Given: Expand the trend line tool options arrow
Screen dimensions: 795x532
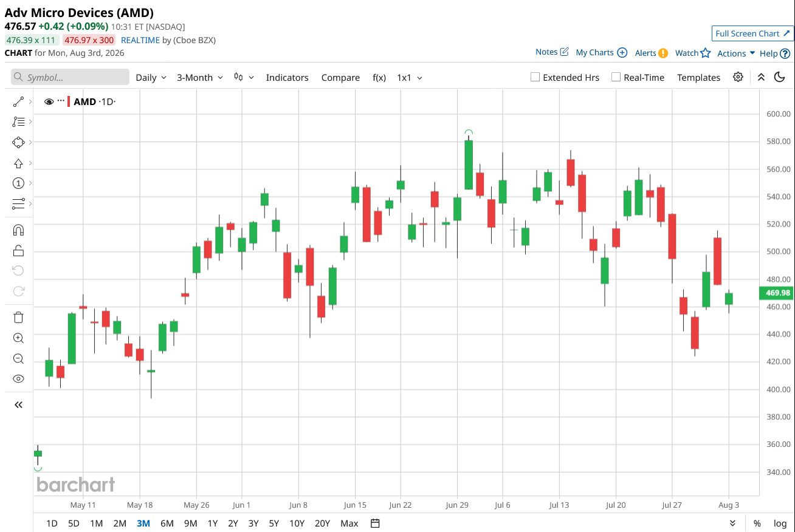Looking at the screenshot, I should 30,102.
